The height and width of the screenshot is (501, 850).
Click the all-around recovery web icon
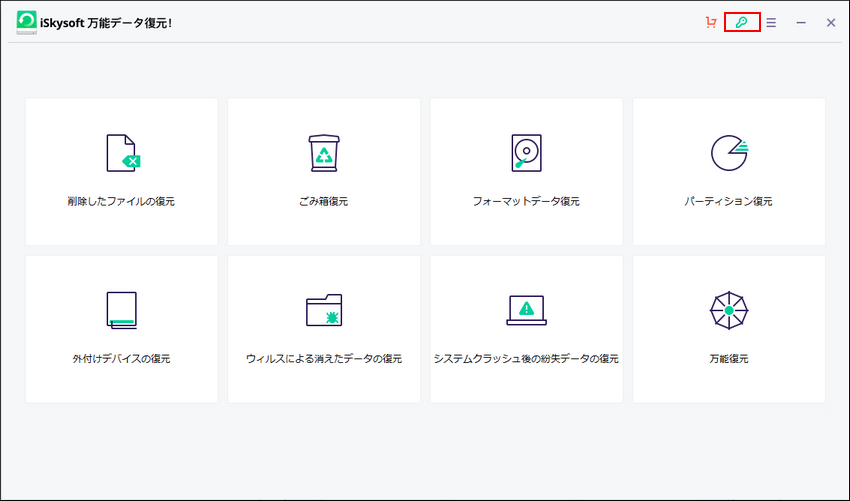click(729, 311)
